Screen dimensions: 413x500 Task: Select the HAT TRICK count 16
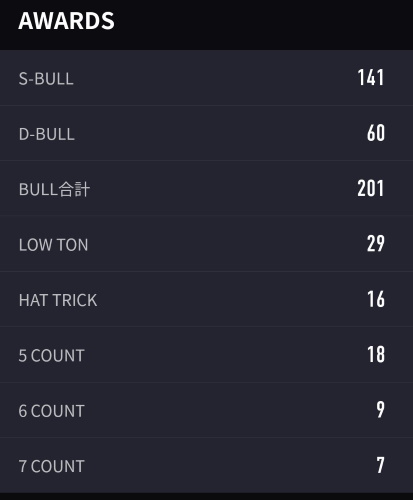tap(376, 299)
